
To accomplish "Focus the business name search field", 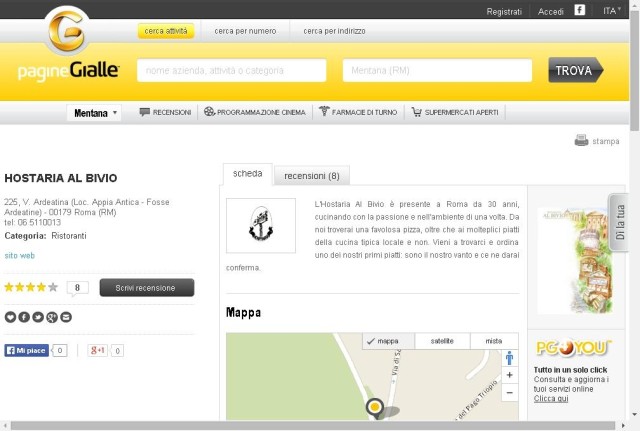I will pyautogui.click(x=231, y=71).
